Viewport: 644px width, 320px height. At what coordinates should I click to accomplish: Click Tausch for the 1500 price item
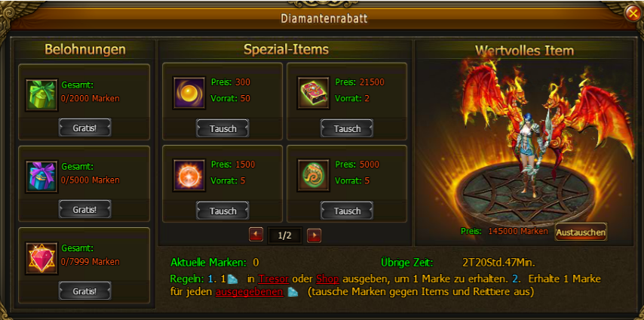coord(223,211)
